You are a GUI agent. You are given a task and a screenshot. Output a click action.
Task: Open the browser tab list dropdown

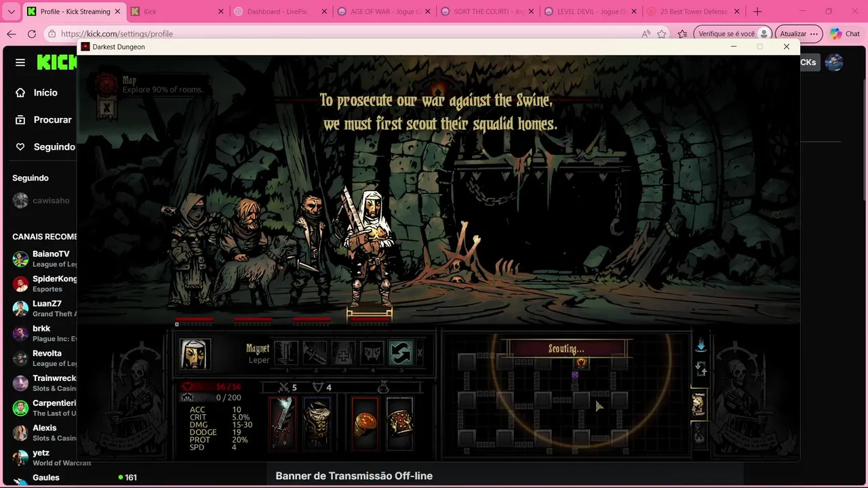pyautogui.click(x=12, y=12)
